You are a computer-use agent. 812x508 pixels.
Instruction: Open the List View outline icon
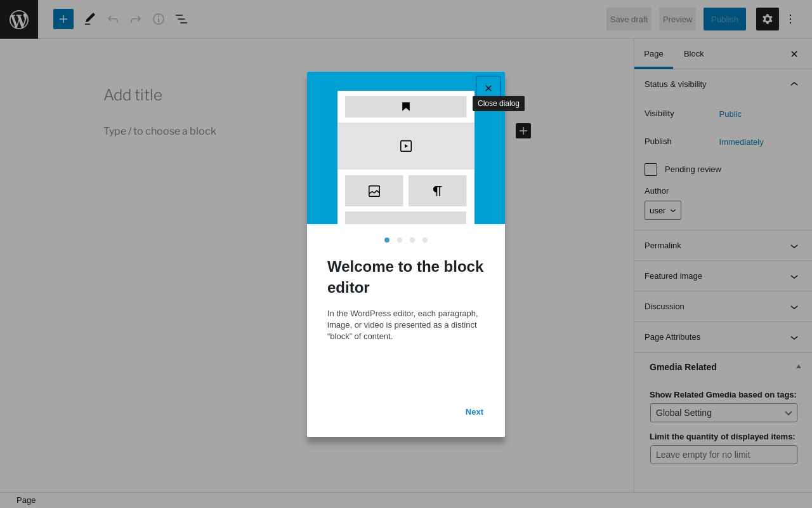tap(181, 19)
